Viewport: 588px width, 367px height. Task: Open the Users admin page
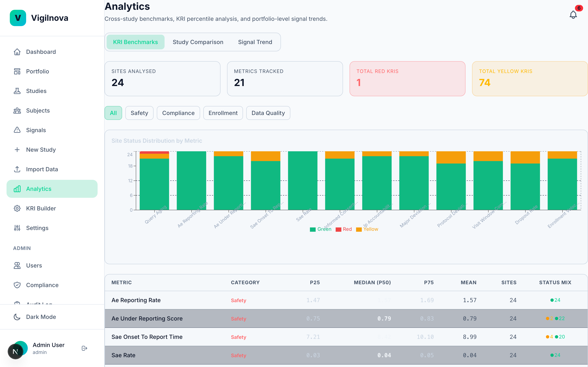(34, 265)
